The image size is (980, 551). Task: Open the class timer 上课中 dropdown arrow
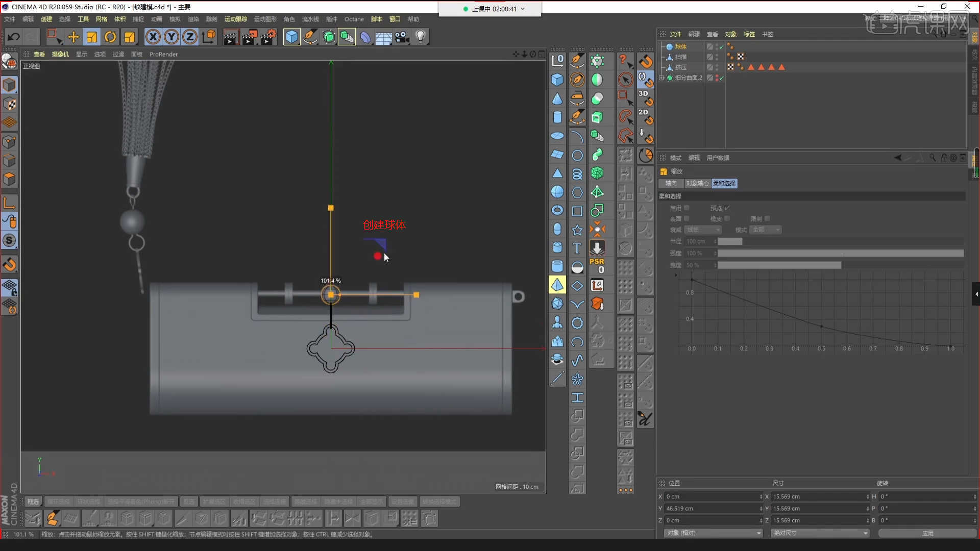[523, 9]
